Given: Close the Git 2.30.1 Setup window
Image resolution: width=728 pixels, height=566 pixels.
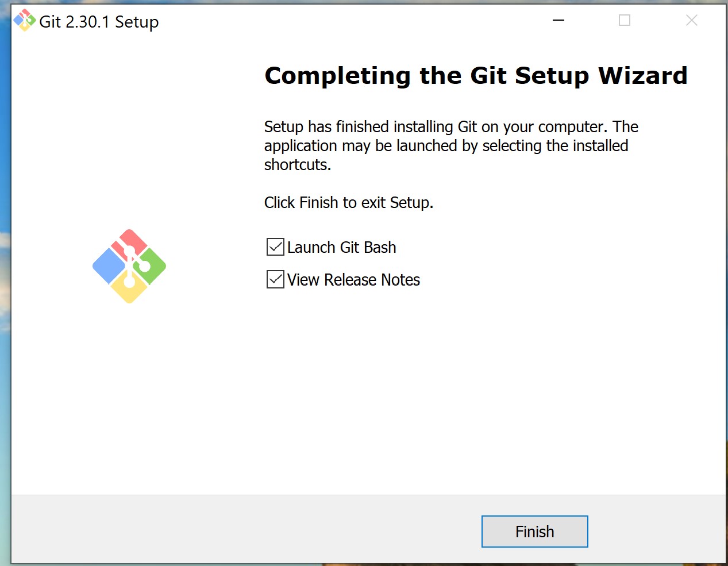Looking at the screenshot, I should [692, 21].
